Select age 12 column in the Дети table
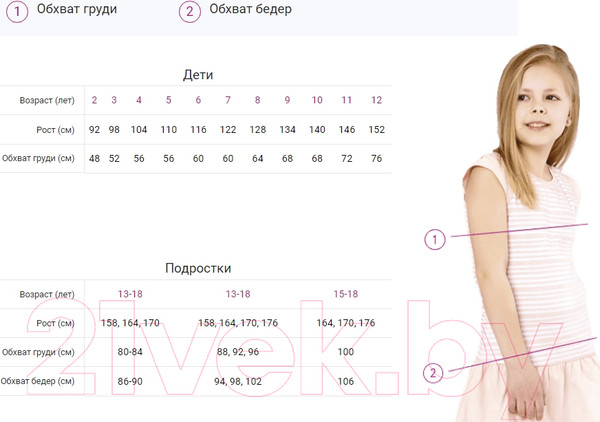The width and height of the screenshot is (600, 422). [x=376, y=100]
